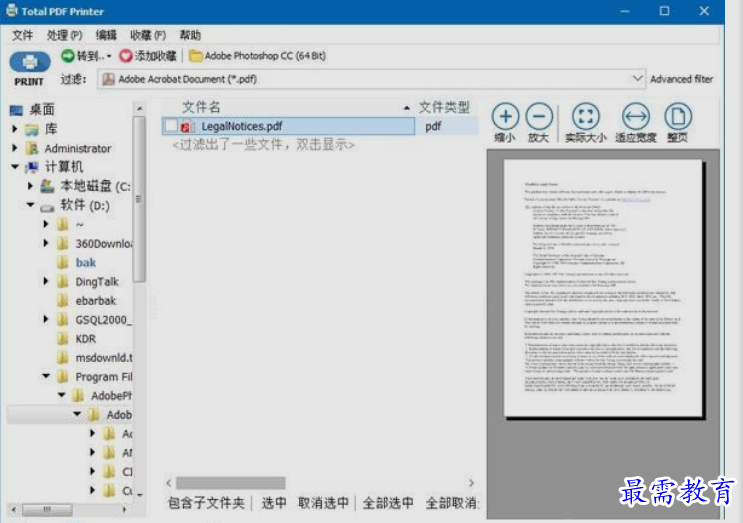Collapse the D drive node
The image size is (743, 523).
(30, 205)
